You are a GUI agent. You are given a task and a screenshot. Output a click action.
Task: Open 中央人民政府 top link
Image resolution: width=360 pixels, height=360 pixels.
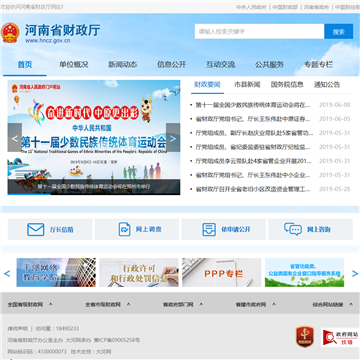click(x=251, y=7)
